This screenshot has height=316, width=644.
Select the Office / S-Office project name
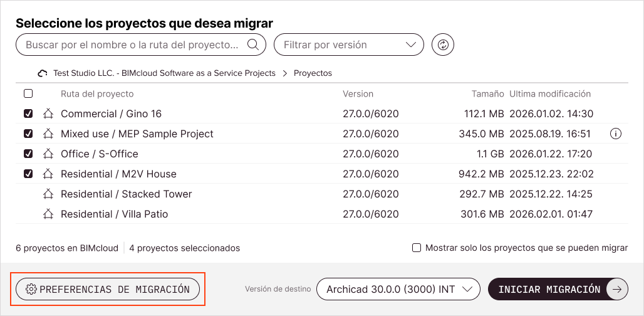[x=100, y=154]
